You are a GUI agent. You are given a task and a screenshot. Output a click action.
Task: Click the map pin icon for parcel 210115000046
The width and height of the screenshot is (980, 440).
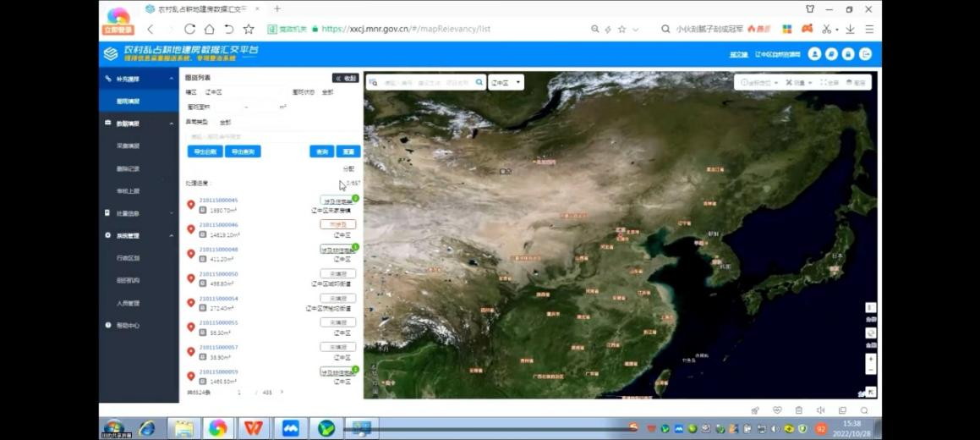(191, 229)
